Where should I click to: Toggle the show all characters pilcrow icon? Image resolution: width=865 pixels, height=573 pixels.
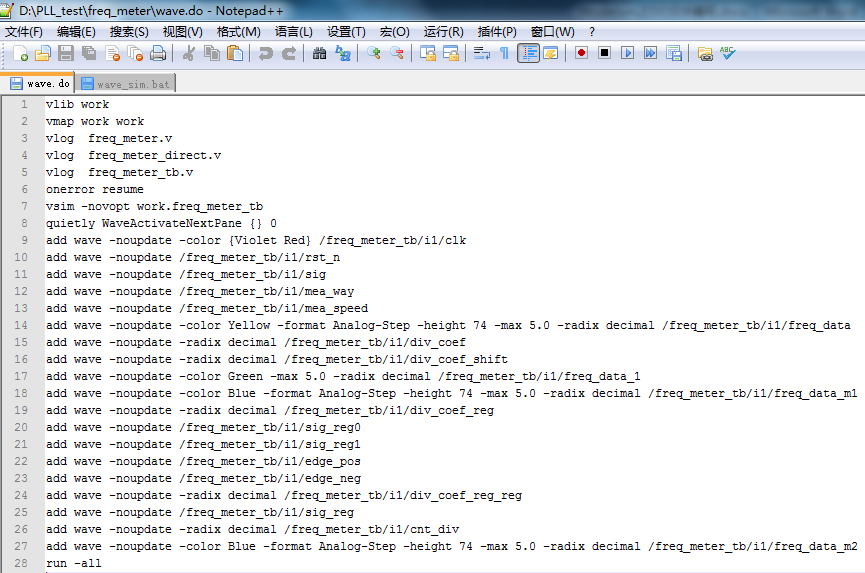pyautogui.click(x=504, y=53)
